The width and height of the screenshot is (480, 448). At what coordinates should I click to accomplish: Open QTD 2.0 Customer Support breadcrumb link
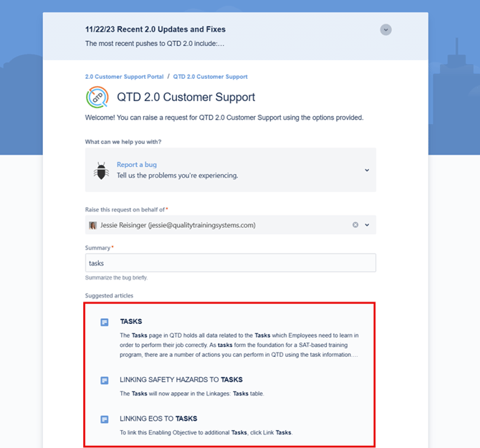210,76
